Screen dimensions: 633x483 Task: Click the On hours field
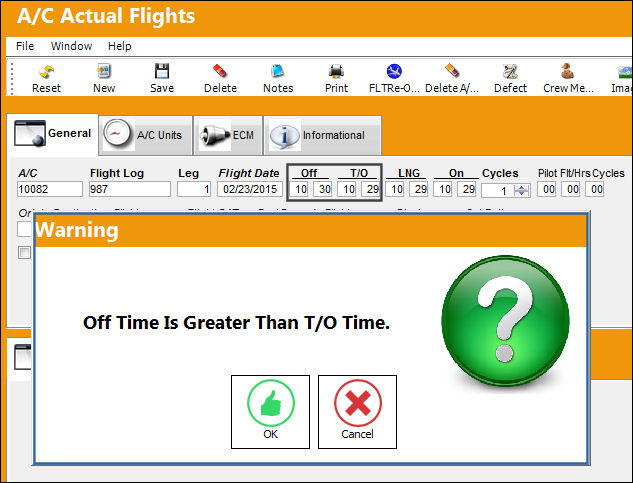(444, 189)
